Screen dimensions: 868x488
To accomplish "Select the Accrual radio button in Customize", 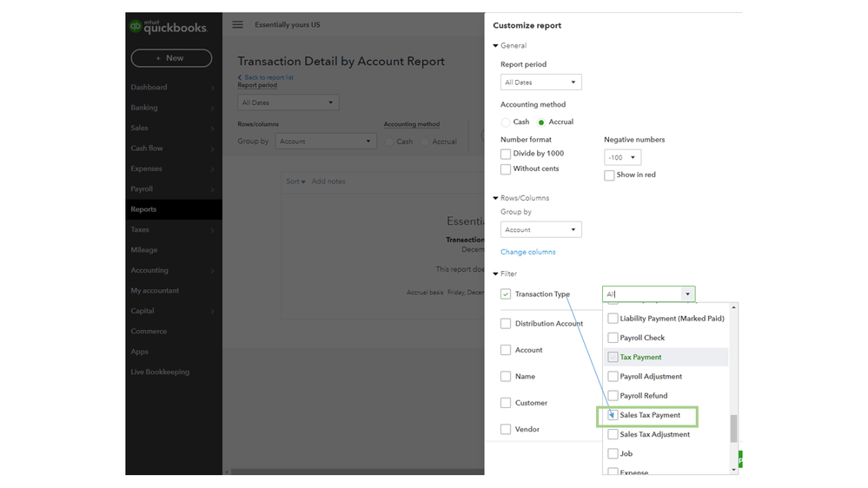I will point(541,122).
